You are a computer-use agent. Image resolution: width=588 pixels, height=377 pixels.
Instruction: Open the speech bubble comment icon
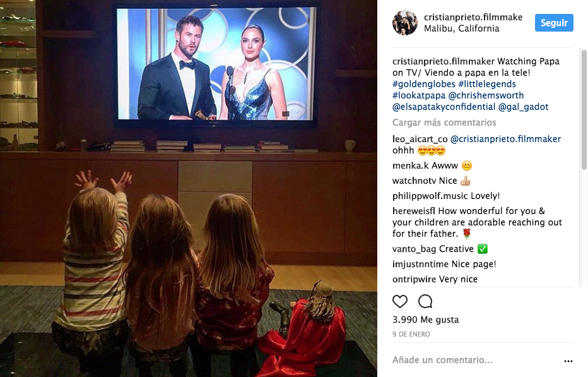425,301
